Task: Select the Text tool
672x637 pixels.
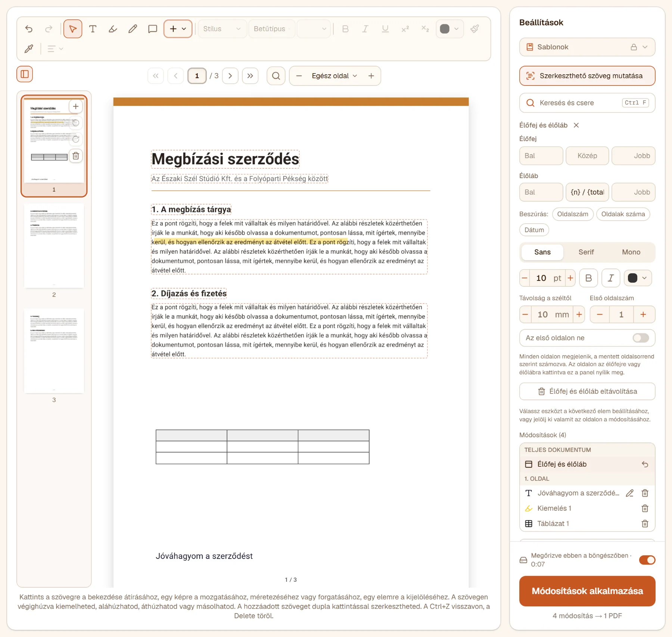Action: pos(93,29)
